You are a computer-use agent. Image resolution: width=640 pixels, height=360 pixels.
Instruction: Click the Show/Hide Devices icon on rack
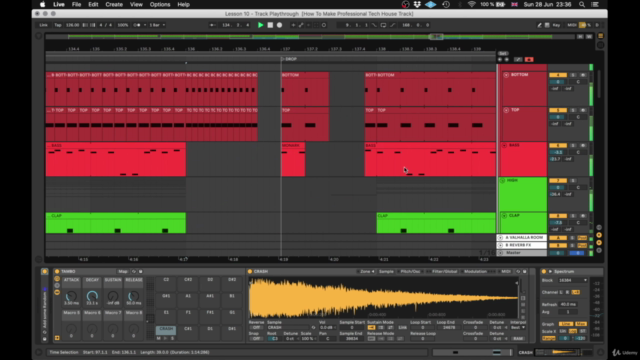[57, 292]
